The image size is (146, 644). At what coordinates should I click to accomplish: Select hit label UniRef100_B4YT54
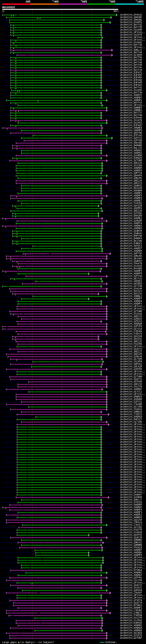131,58
